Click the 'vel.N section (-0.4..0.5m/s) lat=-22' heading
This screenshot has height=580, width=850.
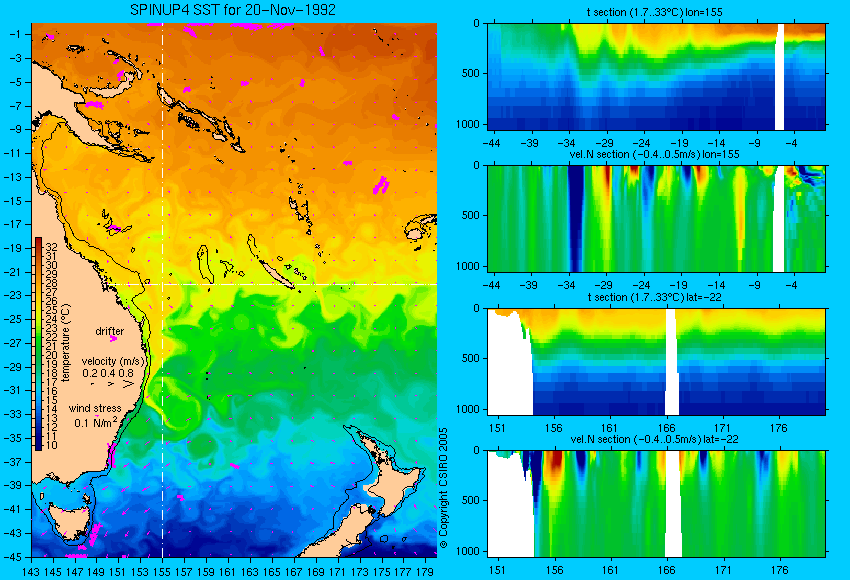coord(654,439)
